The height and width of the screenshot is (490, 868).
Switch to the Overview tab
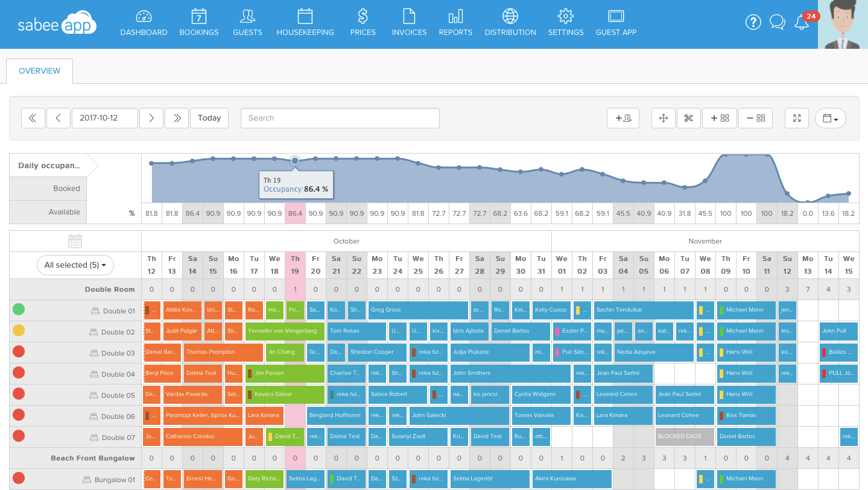(40, 71)
